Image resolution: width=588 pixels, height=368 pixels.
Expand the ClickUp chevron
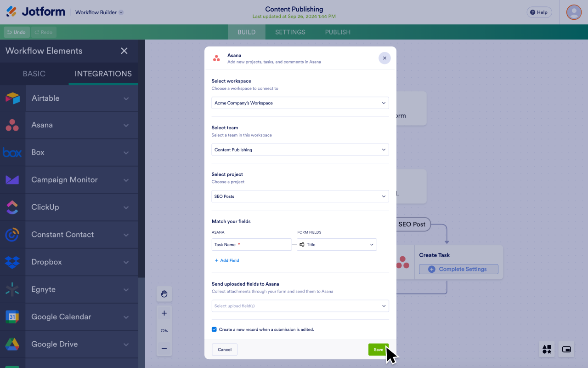pyautogui.click(x=126, y=207)
